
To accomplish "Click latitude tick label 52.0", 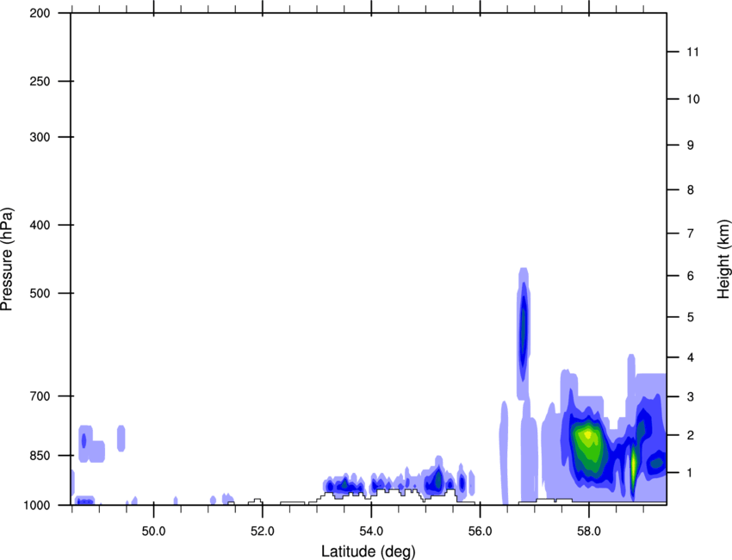I will tap(263, 532).
